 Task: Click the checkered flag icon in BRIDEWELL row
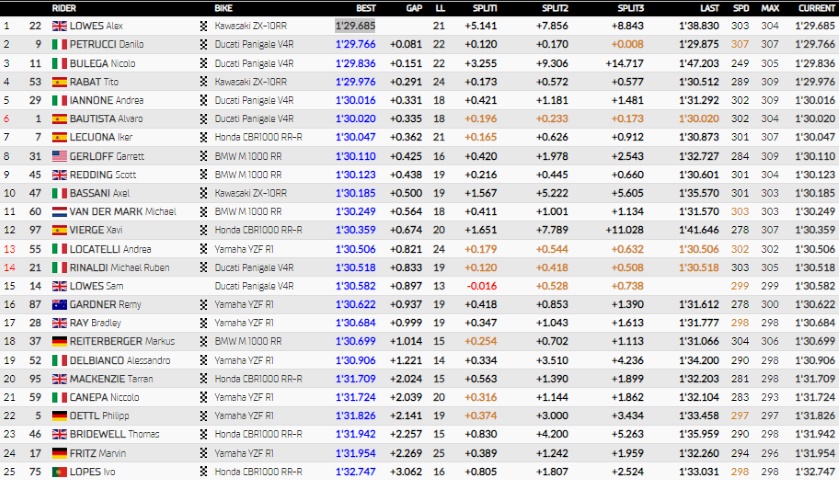(x=204, y=434)
